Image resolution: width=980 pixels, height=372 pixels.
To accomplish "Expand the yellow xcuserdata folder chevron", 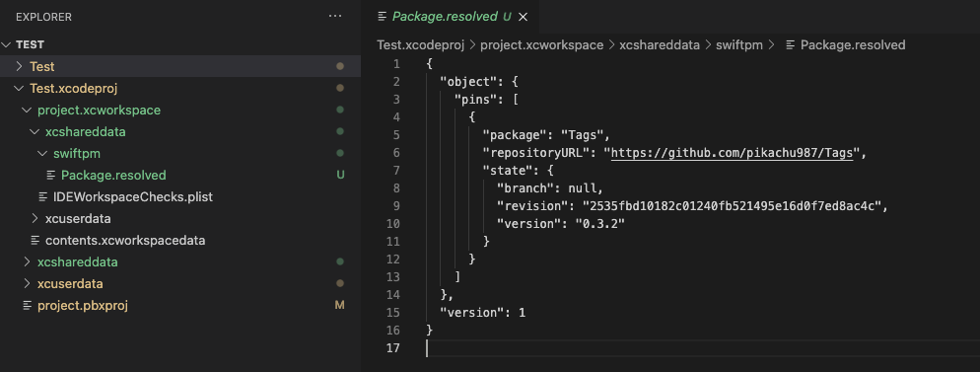I will pos(27,284).
